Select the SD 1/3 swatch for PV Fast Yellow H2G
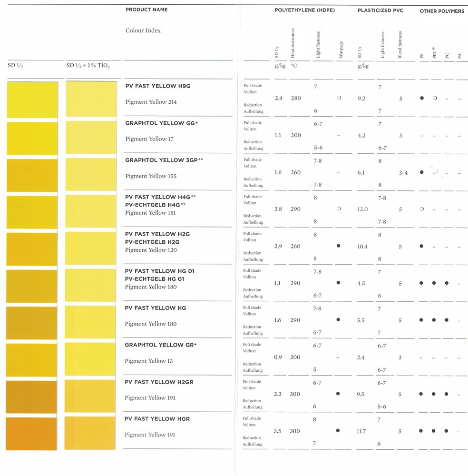The height and width of the screenshot is (476, 468). [x=32, y=249]
